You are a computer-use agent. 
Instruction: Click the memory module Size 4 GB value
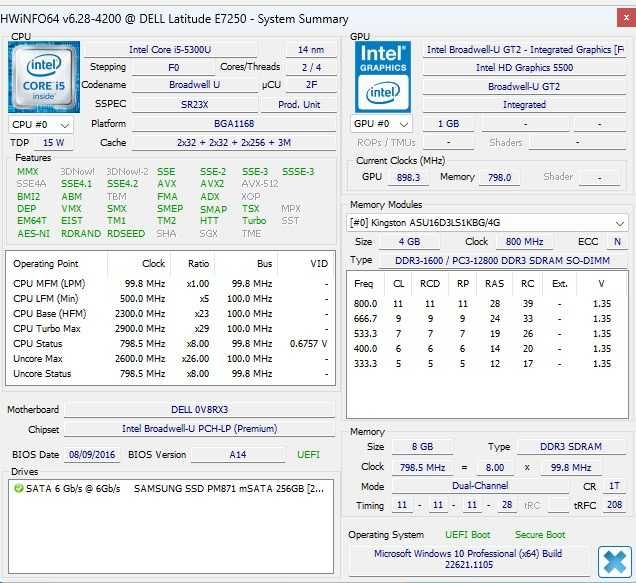coord(409,242)
